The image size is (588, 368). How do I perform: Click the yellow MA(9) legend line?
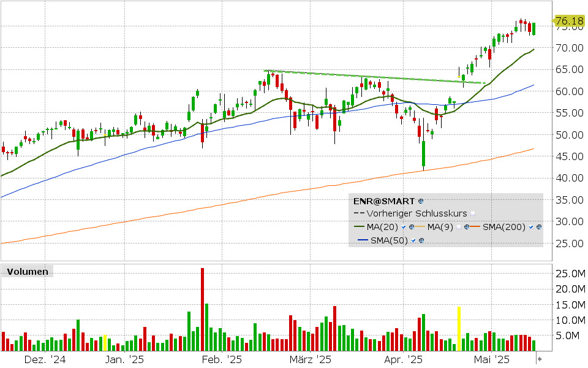pyautogui.click(x=420, y=227)
